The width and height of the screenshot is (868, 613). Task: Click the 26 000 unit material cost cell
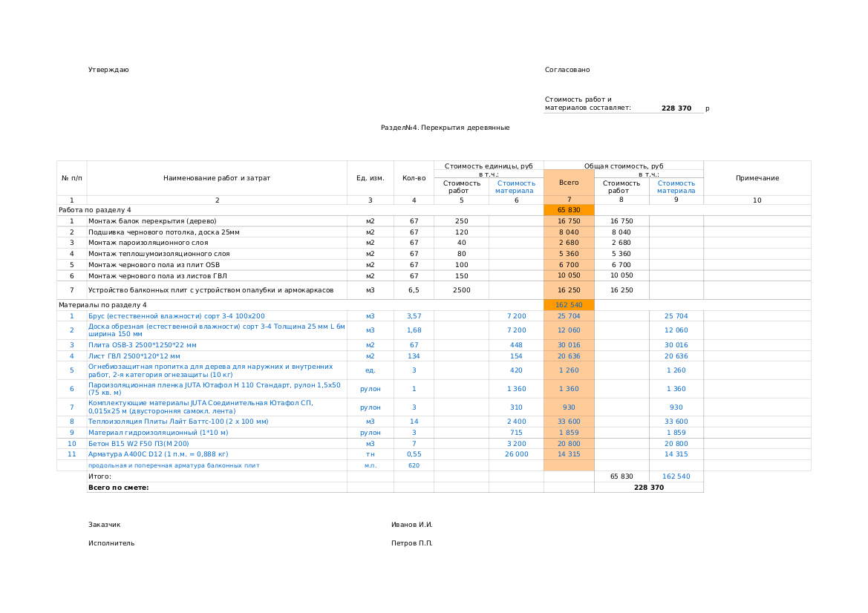(516, 454)
